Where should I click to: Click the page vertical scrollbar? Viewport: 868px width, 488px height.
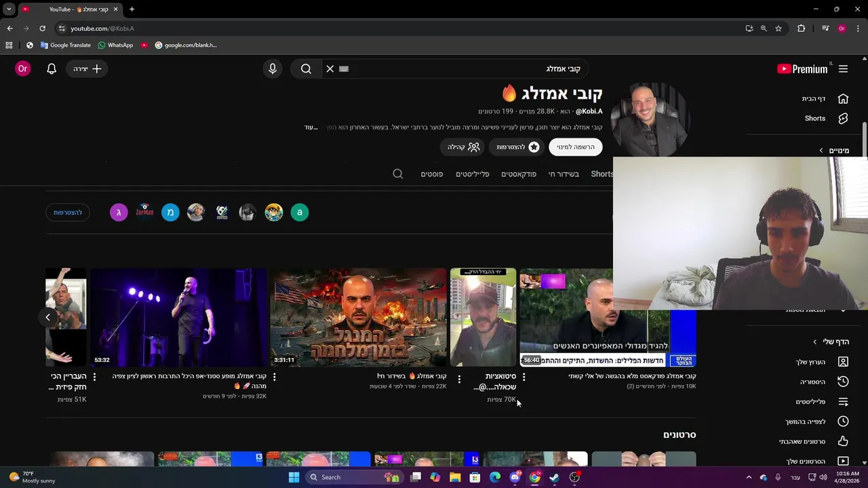click(x=864, y=139)
